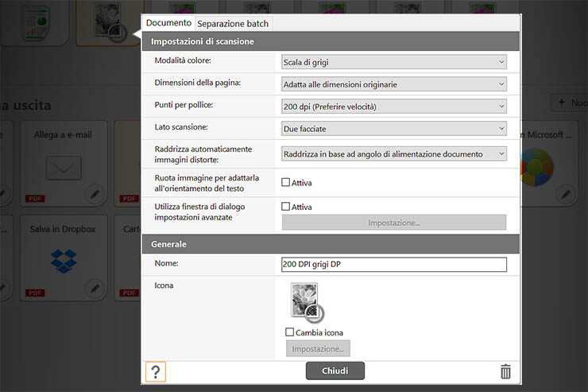The width and height of the screenshot is (588, 392).
Task: Click the trash delete profile icon
Action: point(505,371)
